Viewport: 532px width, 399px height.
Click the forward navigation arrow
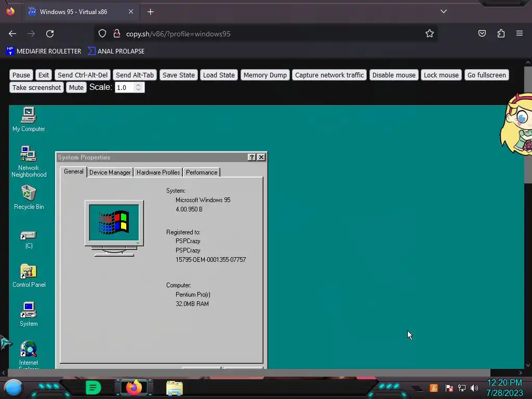point(31,34)
